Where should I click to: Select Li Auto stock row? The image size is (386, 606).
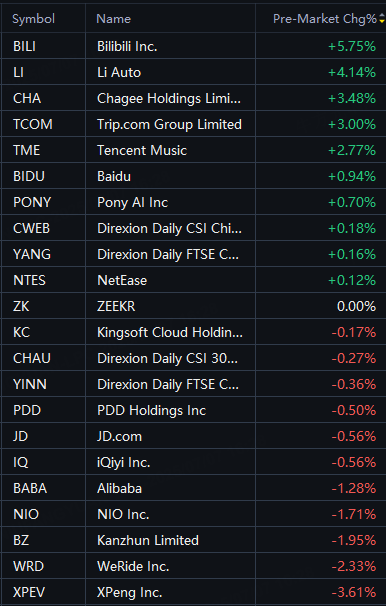coord(193,72)
